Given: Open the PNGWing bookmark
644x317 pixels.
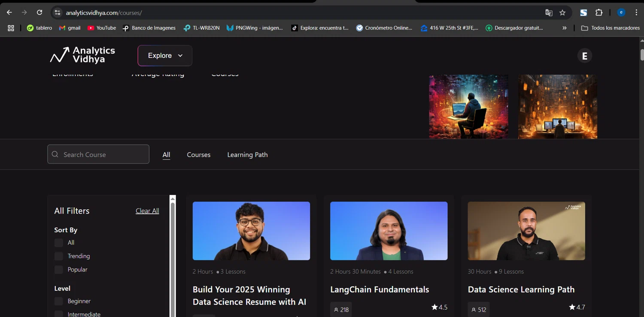Looking at the screenshot, I should click(x=255, y=28).
